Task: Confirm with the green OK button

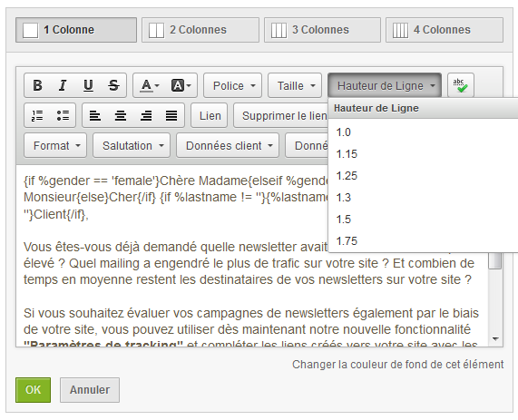Action: [x=33, y=390]
